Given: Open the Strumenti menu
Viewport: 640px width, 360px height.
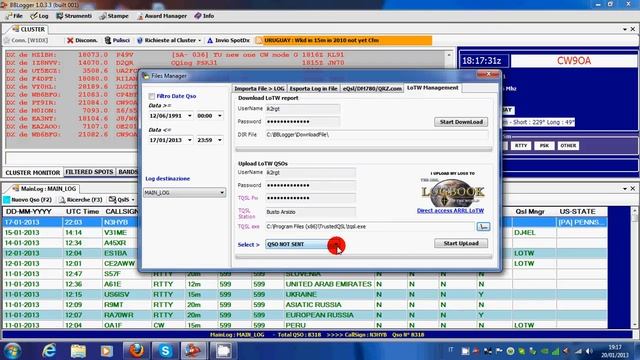Looking at the screenshot, I should tap(74, 16).
